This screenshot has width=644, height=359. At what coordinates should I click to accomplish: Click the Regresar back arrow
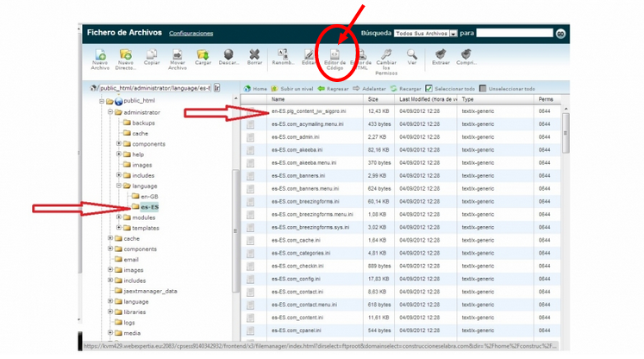[x=322, y=88]
